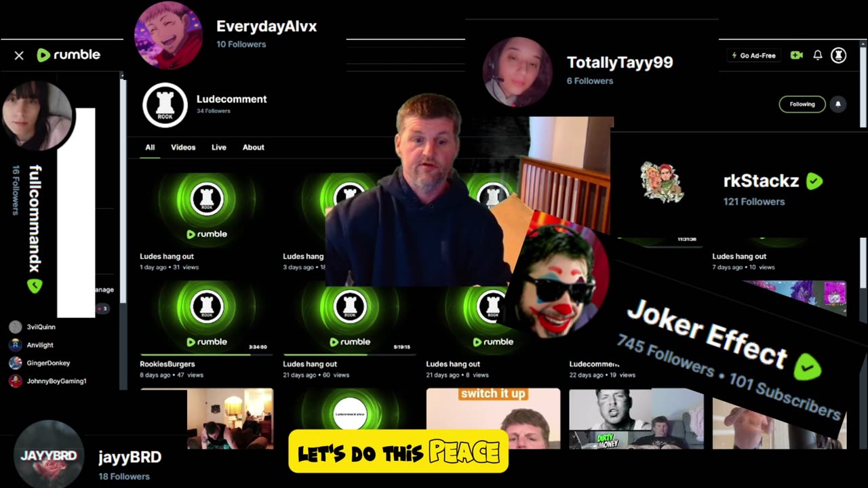
Task: Open Ludes hang out thumbnail with 5:19:15 duration
Action: click(350, 317)
